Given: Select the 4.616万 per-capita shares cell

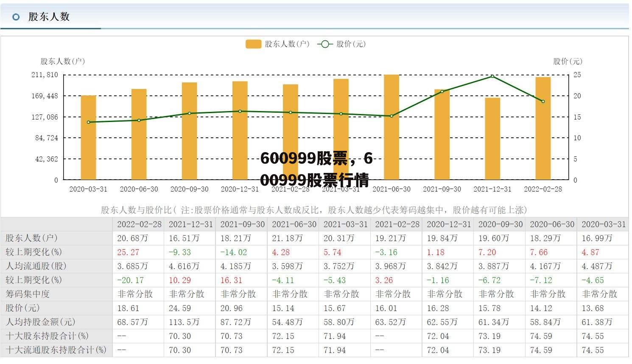Looking at the screenshot, I should (184, 266).
